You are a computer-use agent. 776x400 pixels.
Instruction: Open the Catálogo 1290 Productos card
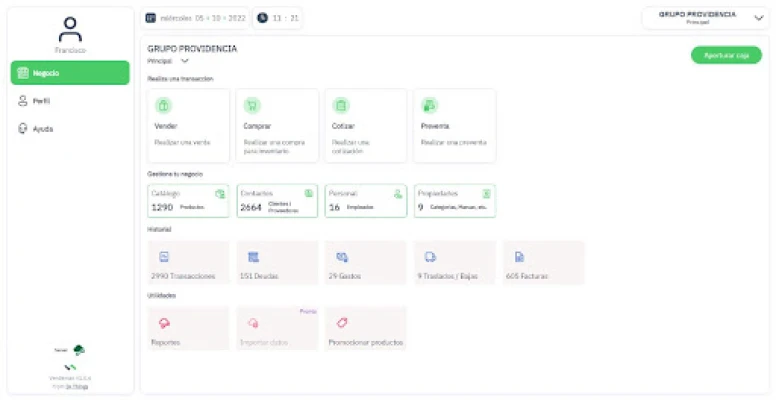tap(188, 201)
